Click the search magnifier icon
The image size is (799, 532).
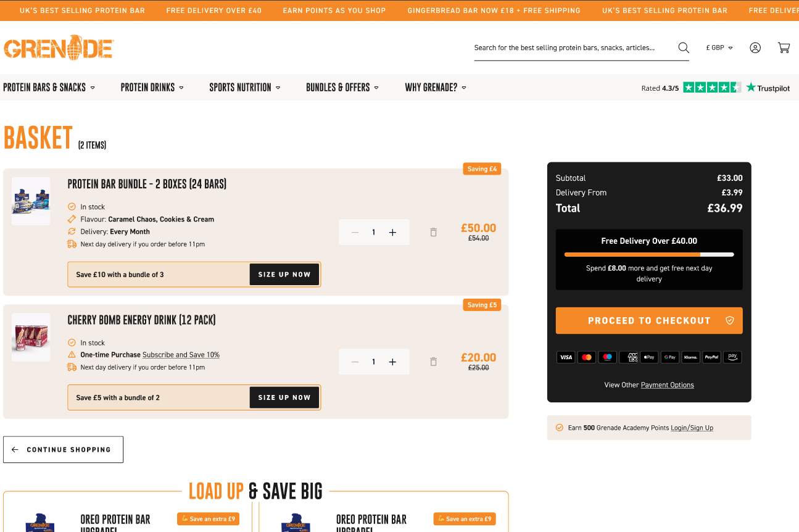click(x=683, y=48)
